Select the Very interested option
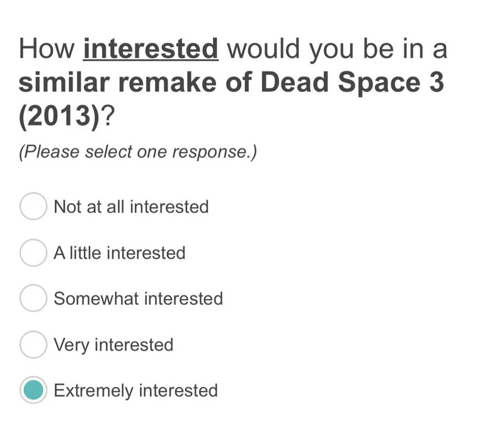504x436 pixels. pyautogui.click(x=33, y=345)
